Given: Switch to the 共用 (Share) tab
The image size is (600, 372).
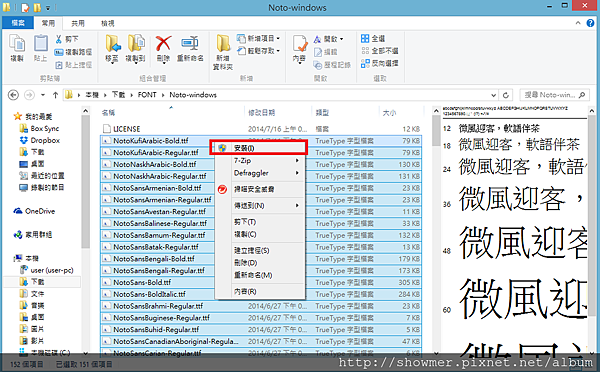Looking at the screenshot, I should pyautogui.click(x=78, y=23).
